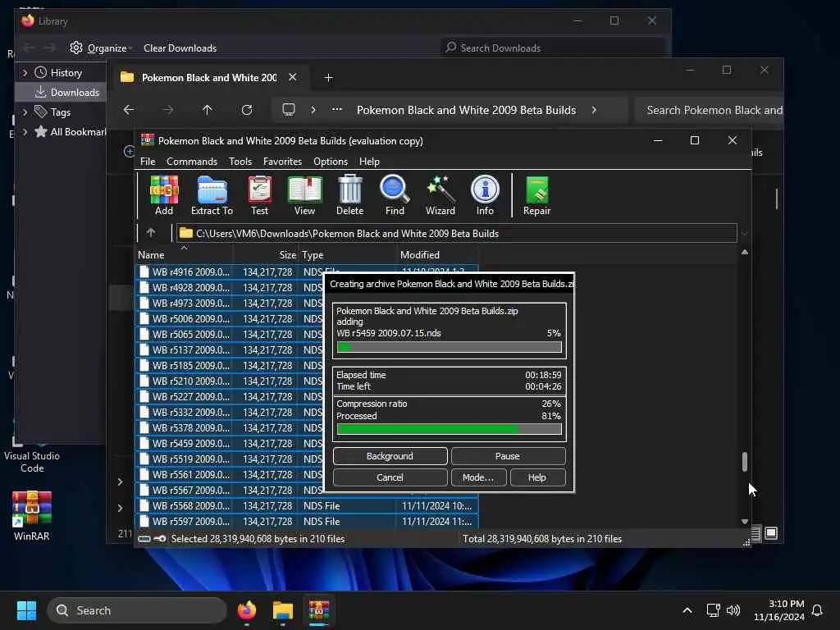This screenshot has width=840, height=630.
Task: Expand the History tree item
Action: tap(25, 72)
